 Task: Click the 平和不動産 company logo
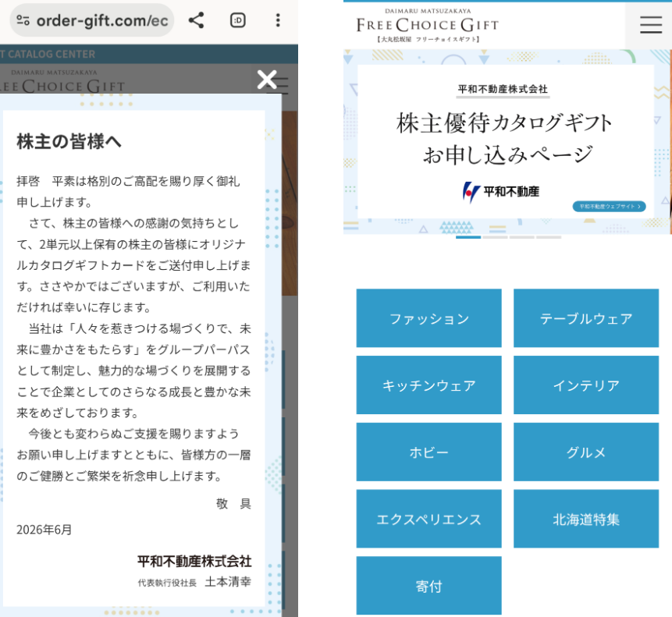(x=500, y=192)
